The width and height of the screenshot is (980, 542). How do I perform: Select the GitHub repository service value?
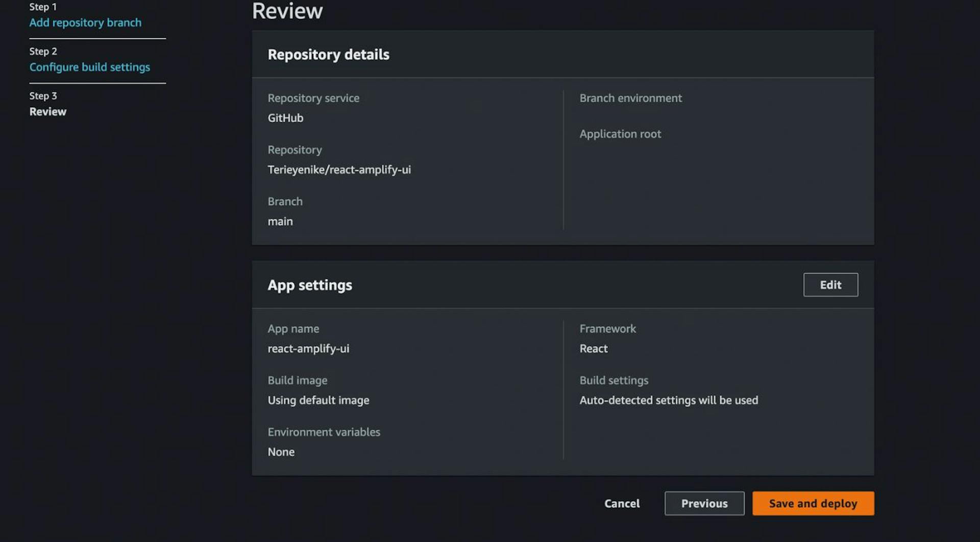tap(286, 117)
